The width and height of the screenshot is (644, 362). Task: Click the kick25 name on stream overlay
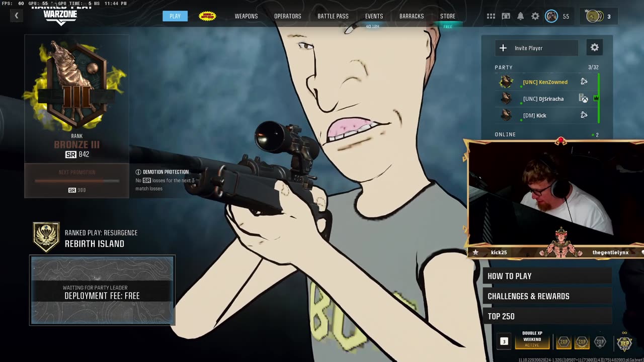(499, 252)
